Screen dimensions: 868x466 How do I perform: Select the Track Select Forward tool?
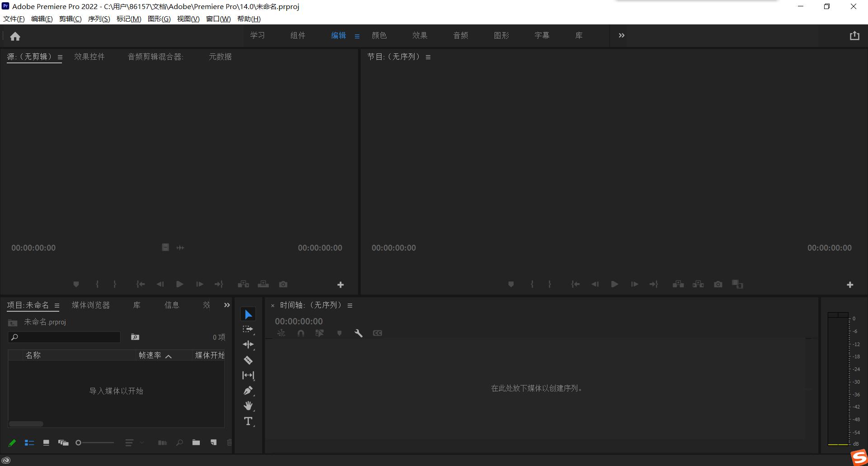tap(248, 329)
